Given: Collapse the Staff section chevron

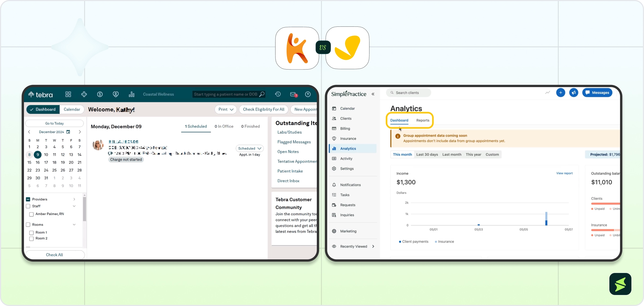Looking at the screenshot, I should point(74,206).
